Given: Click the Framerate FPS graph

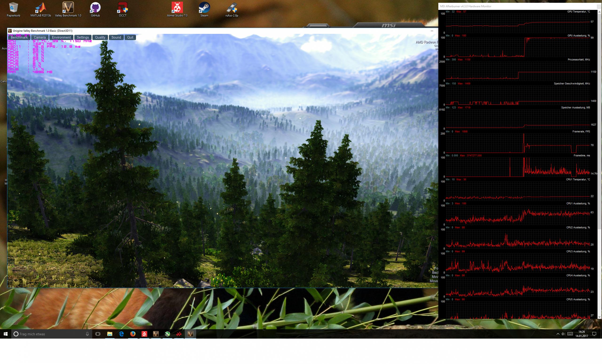Looking at the screenshot, I should (518, 143).
